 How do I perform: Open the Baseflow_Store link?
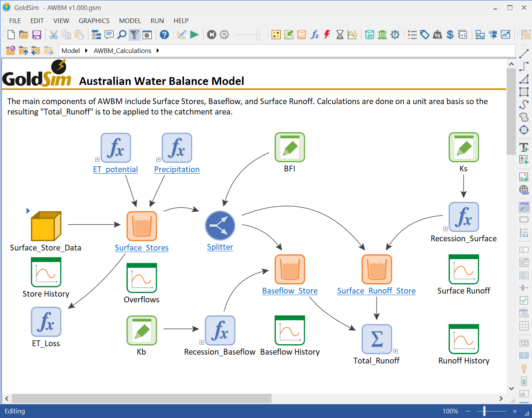pos(290,291)
